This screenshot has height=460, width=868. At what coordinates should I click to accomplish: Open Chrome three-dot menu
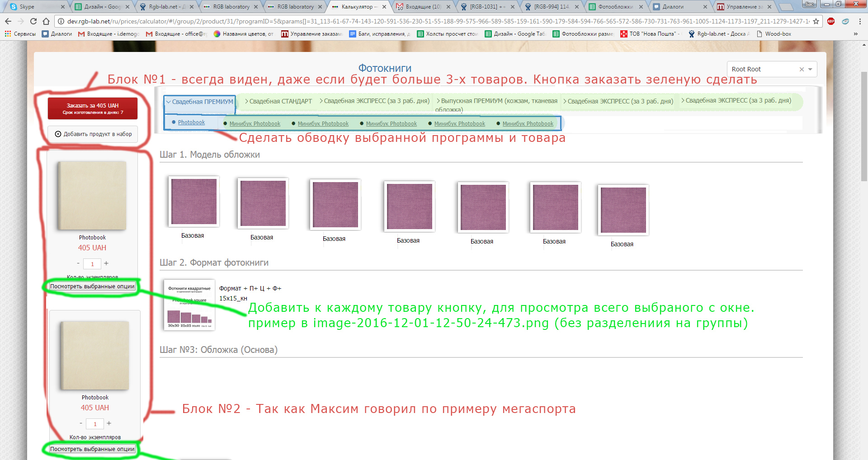pyautogui.click(x=859, y=21)
